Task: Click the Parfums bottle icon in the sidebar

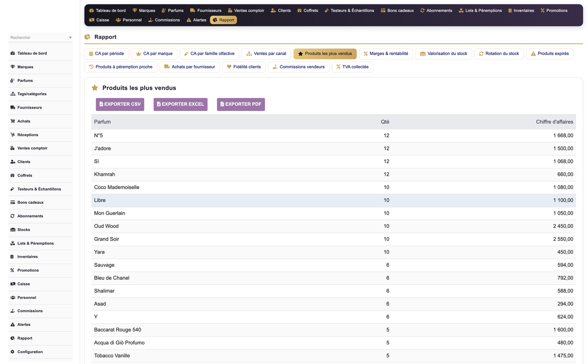Action: (x=13, y=81)
